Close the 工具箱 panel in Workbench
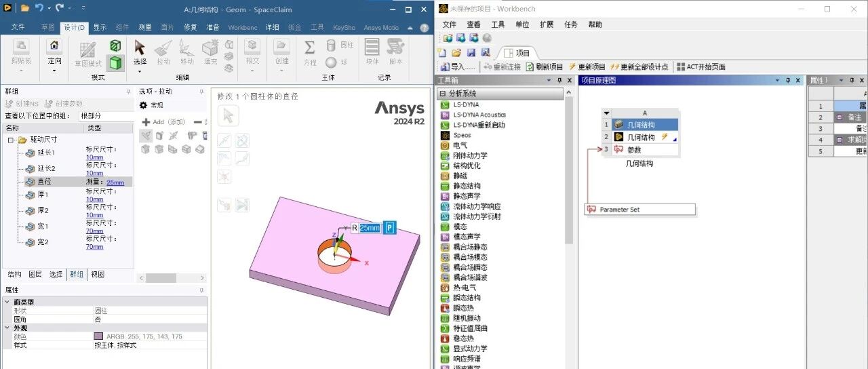Image resolution: width=868 pixels, height=369 pixels. pyautogui.click(x=568, y=80)
